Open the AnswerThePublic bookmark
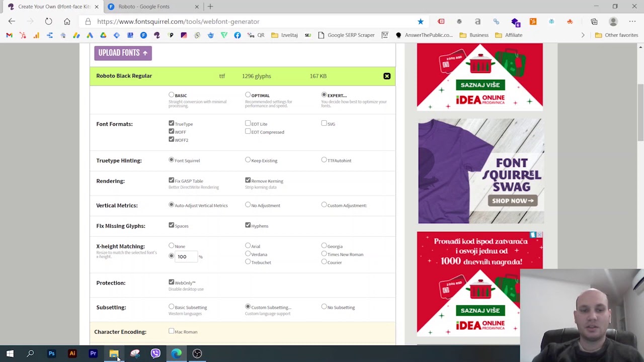644x362 pixels. tap(424, 35)
